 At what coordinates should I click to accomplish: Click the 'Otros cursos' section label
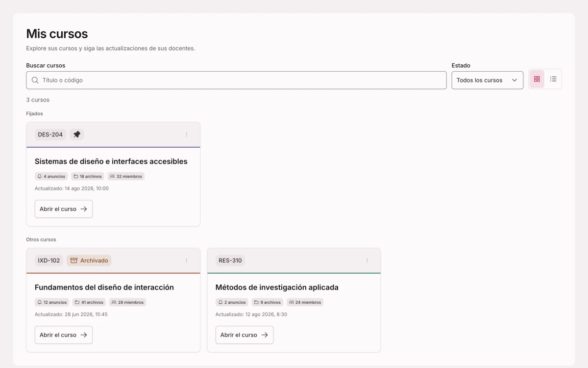[41, 240]
